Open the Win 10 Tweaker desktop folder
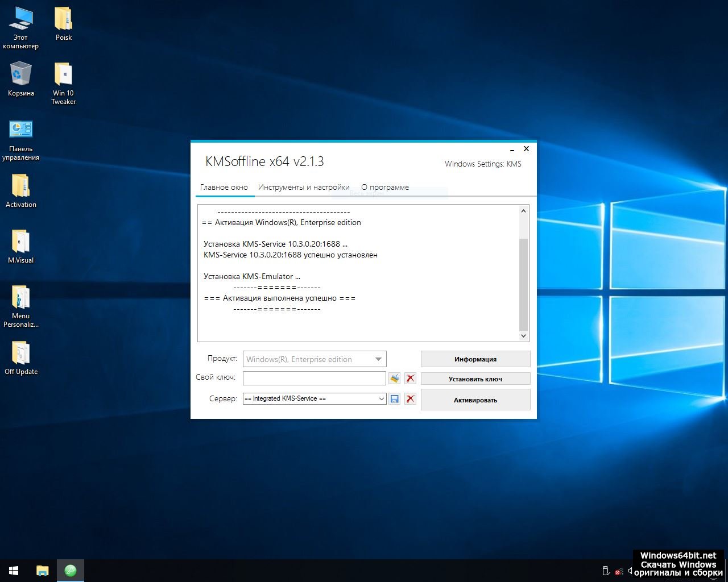 pos(63,76)
